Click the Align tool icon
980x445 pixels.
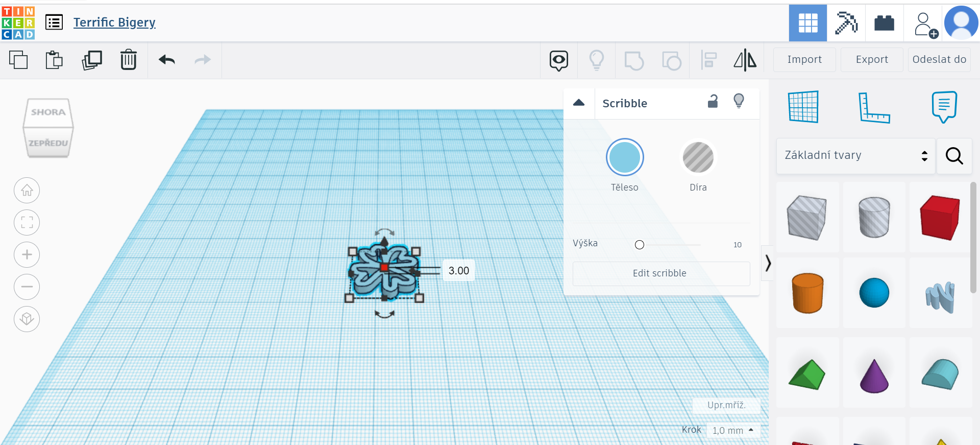click(709, 60)
